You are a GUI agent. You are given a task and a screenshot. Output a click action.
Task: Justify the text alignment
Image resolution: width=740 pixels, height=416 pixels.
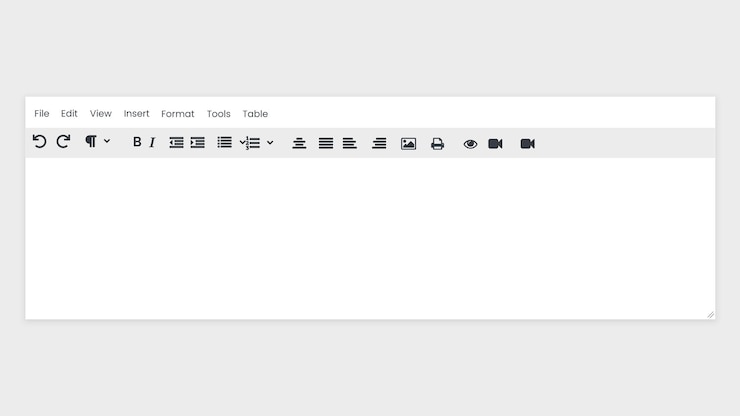pyautogui.click(x=326, y=143)
